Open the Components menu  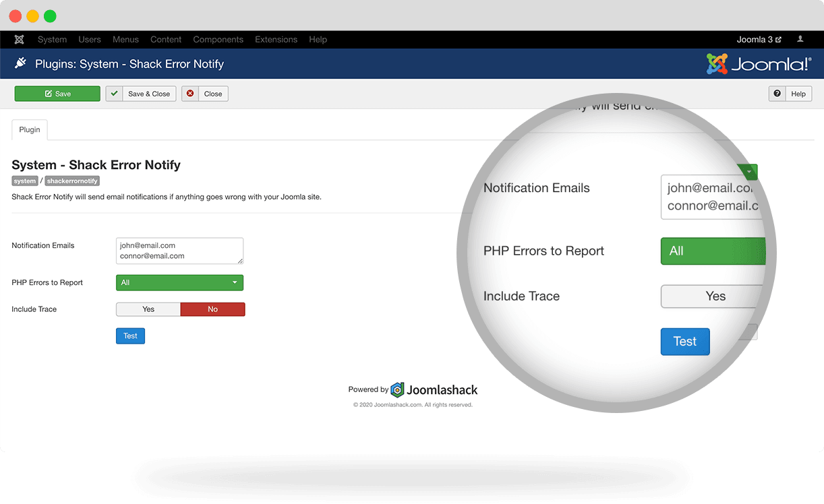coord(218,40)
